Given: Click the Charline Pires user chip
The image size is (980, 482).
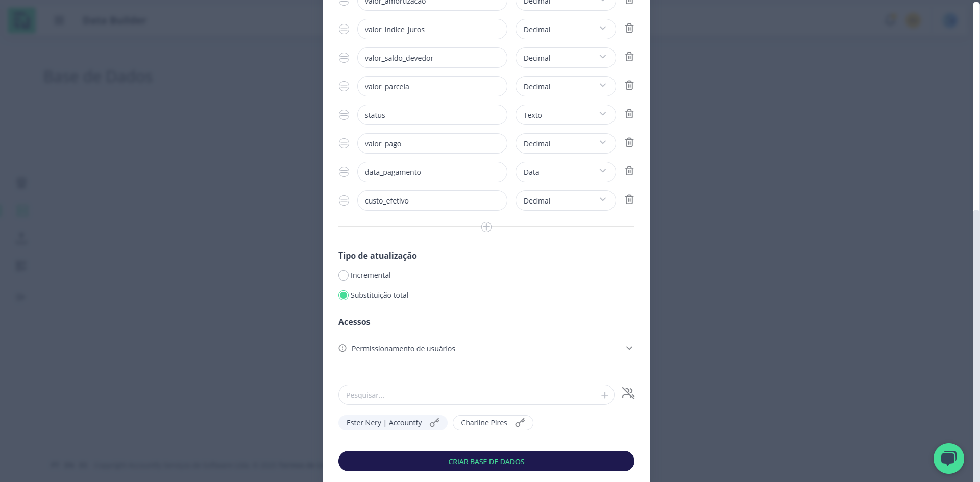Looking at the screenshot, I should click(493, 423).
